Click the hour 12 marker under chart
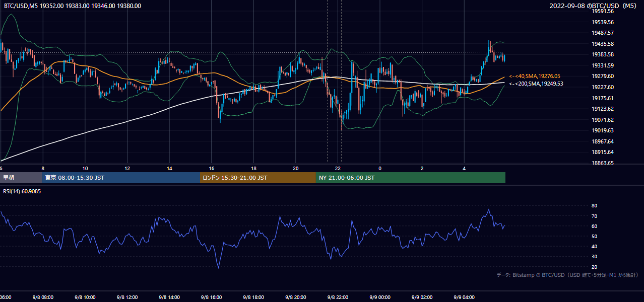The image size is (644, 302). point(127,168)
